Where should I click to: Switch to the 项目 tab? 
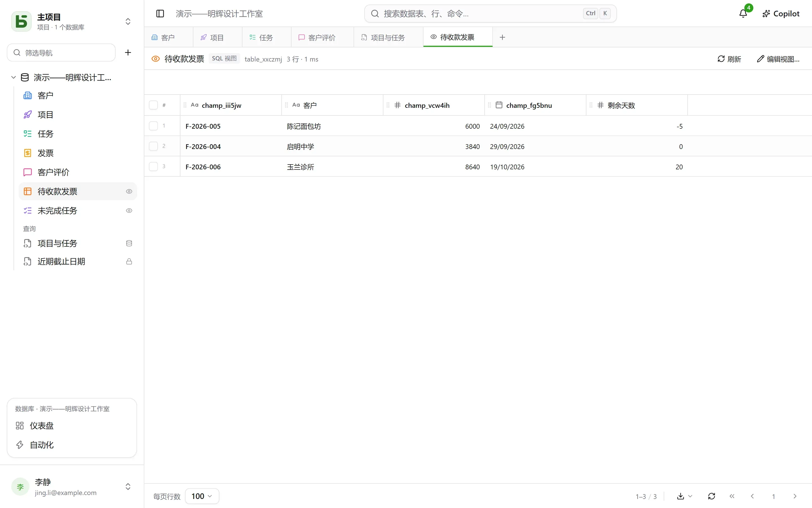pos(218,37)
